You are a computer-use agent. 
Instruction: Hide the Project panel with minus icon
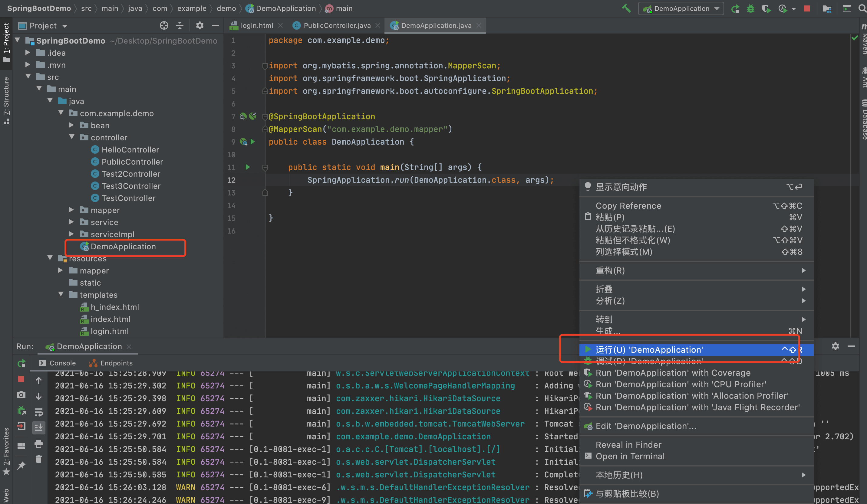point(215,25)
